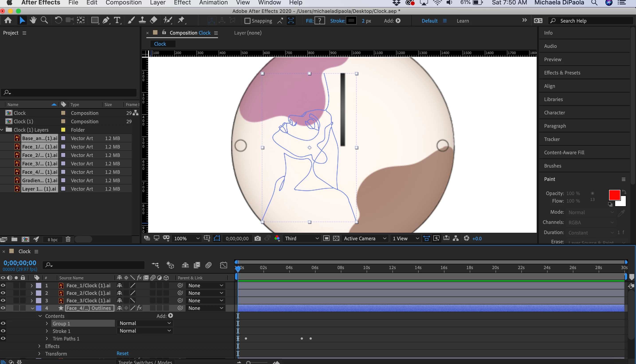Delete selected project item with trash icon

pyautogui.click(x=68, y=239)
